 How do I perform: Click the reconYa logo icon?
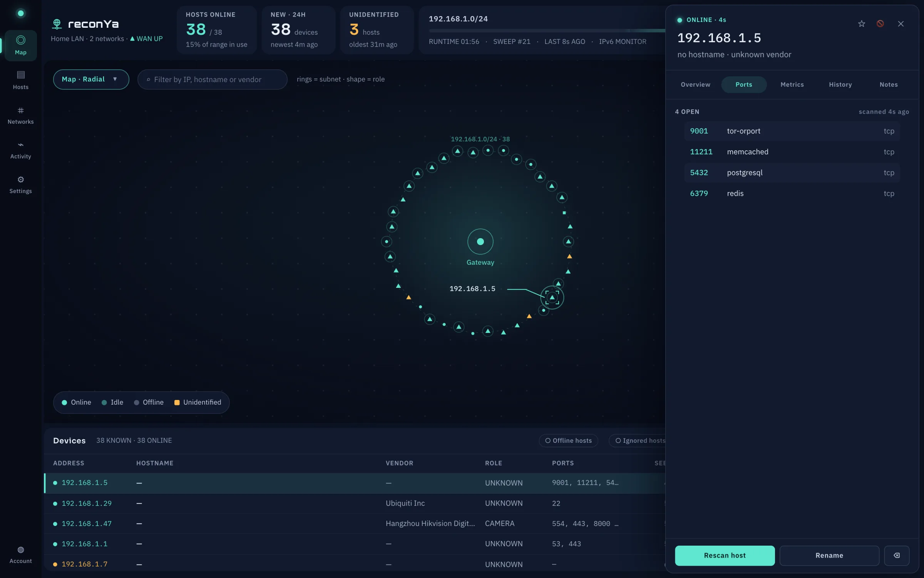57,24
